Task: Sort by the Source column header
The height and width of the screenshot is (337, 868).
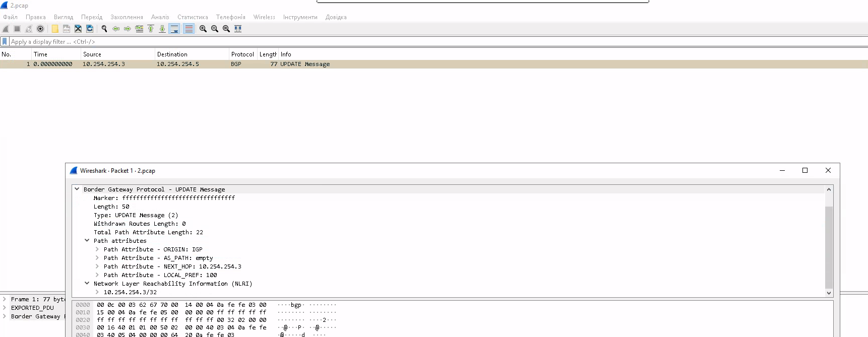Action: tap(118, 54)
